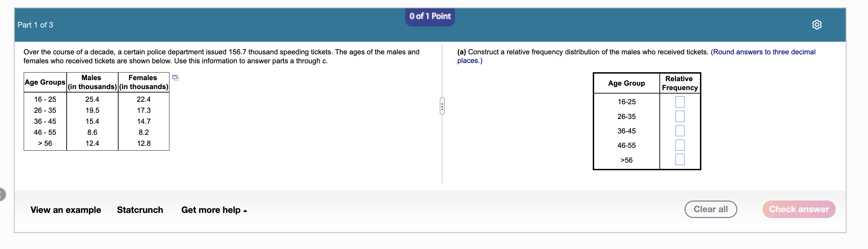Open 'View an example'
Viewport: 868px width, 249px height.
pyautogui.click(x=65, y=210)
